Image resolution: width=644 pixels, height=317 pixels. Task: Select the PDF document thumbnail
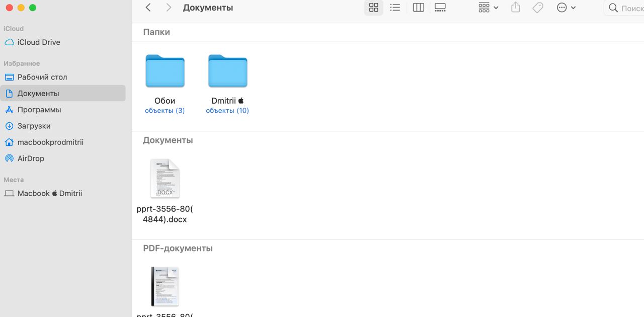coord(165,286)
